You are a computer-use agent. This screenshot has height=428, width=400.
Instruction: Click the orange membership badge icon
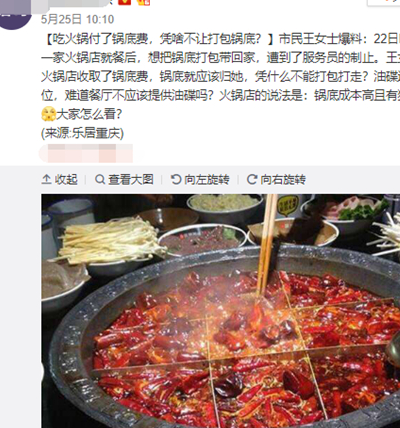(x=144, y=2)
